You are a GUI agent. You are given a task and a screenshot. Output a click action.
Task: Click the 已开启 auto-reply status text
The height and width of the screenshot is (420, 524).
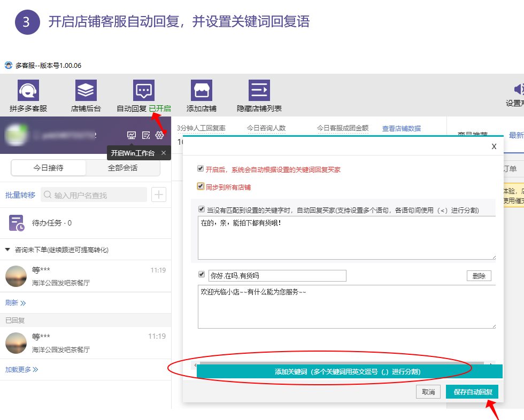point(160,108)
